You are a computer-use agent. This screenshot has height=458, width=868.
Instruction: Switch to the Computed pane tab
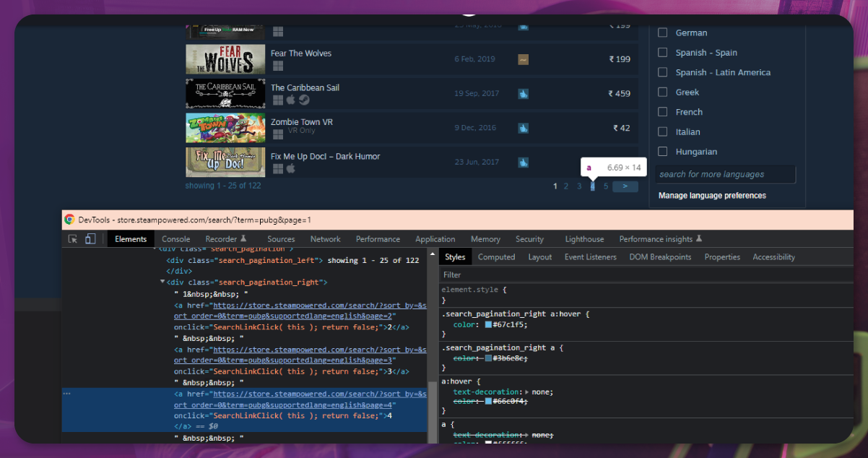click(497, 257)
